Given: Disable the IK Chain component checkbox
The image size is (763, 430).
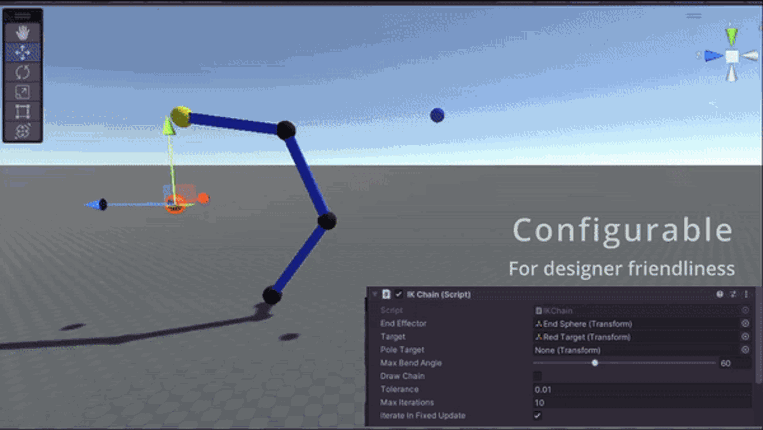Looking at the screenshot, I should click(x=399, y=294).
